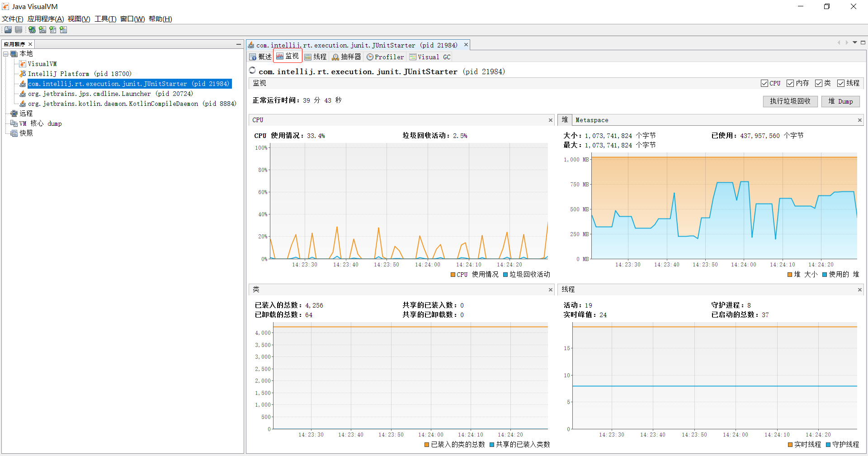The image size is (868, 456).
Task: Open the 窗口(W) menu
Action: (132, 19)
